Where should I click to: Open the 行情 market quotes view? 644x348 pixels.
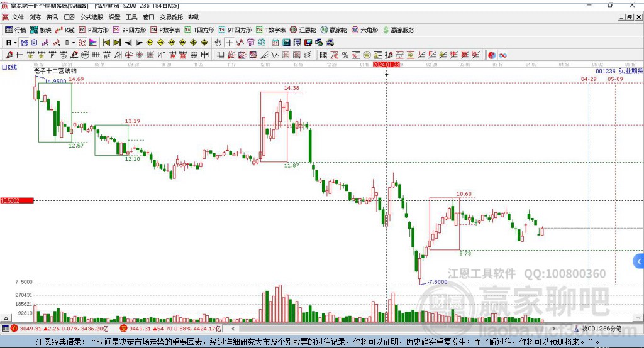(x=16, y=30)
